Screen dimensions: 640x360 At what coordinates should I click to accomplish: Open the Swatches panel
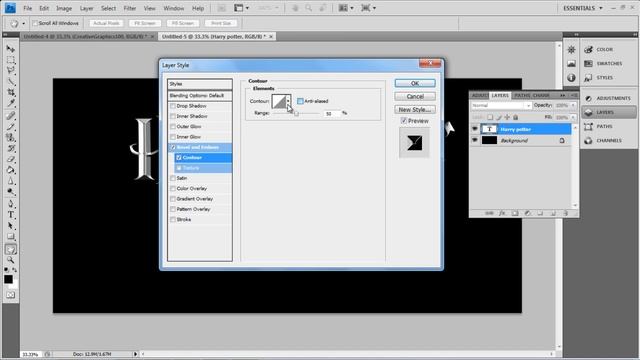608,64
